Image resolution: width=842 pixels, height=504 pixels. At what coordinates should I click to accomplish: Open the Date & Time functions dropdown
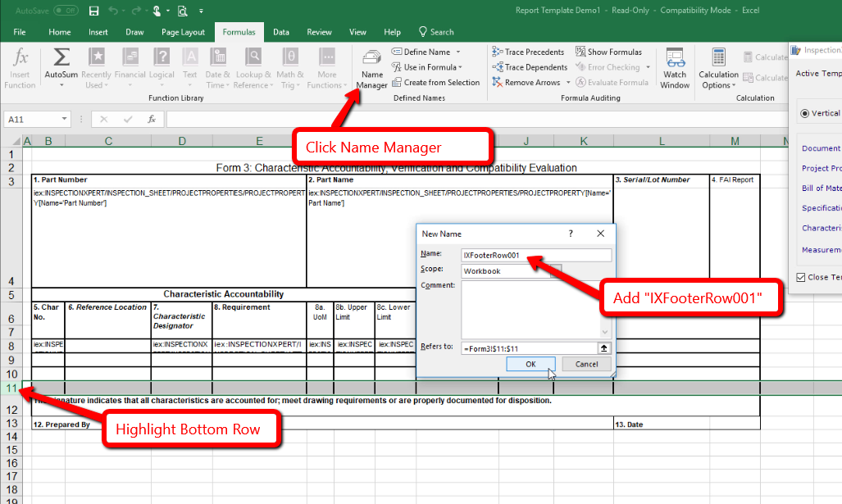(217, 67)
